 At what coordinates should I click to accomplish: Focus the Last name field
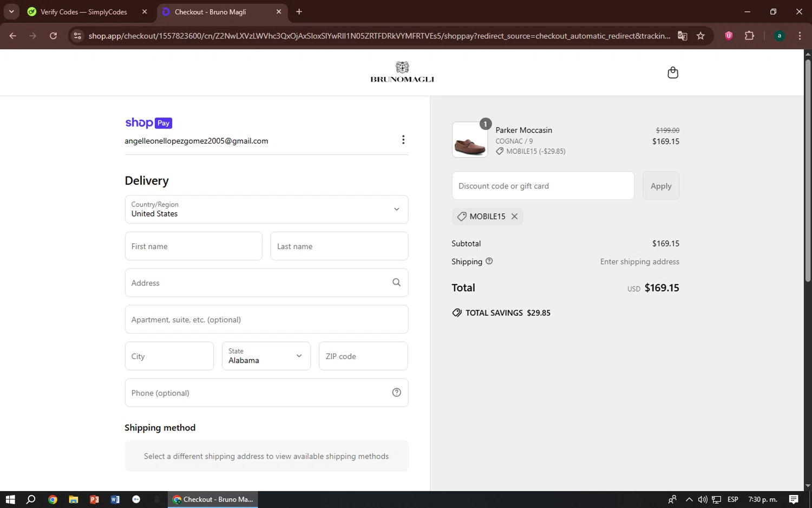(x=339, y=246)
